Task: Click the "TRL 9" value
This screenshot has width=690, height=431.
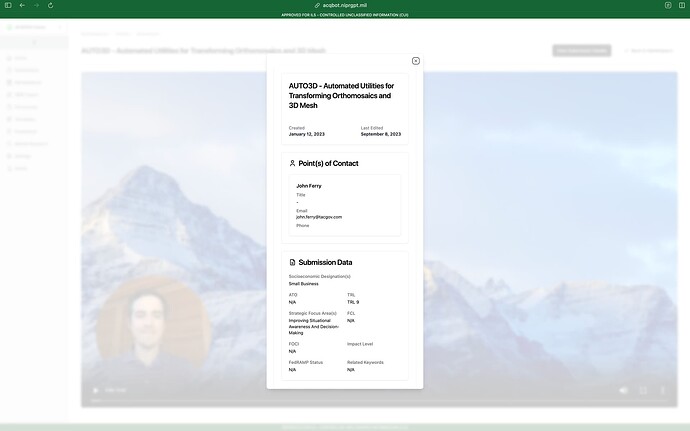Action: pos(353,302)
